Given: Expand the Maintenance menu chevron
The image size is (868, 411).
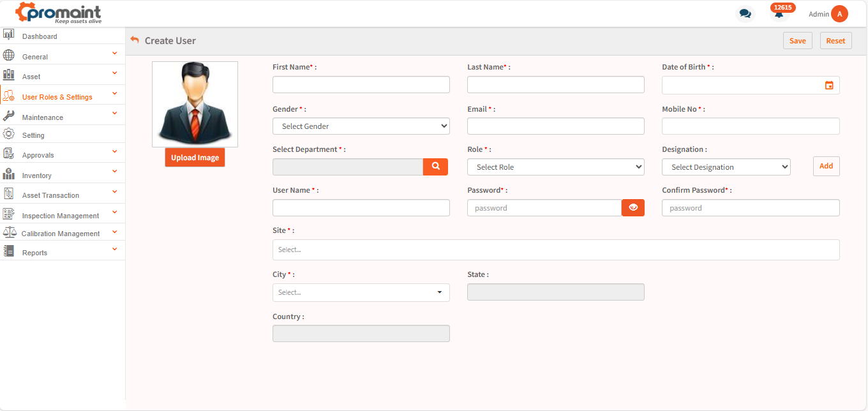Looking at the screenshot, I should point(115,113).
